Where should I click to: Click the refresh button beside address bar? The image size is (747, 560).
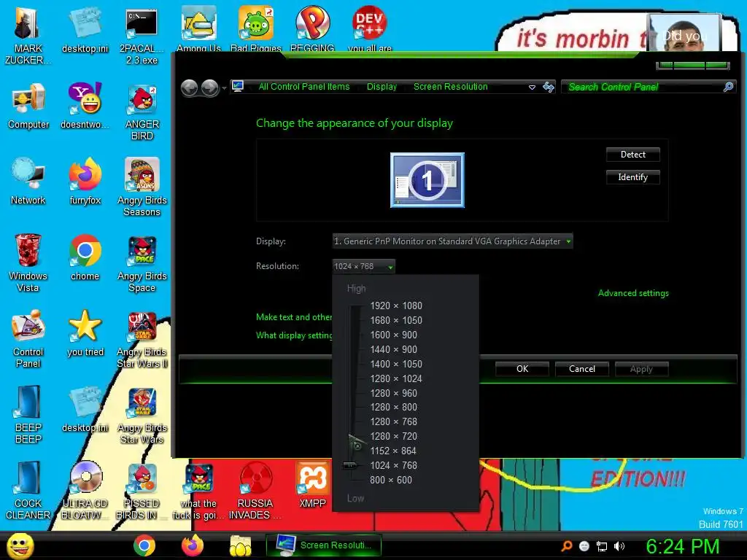549,87
